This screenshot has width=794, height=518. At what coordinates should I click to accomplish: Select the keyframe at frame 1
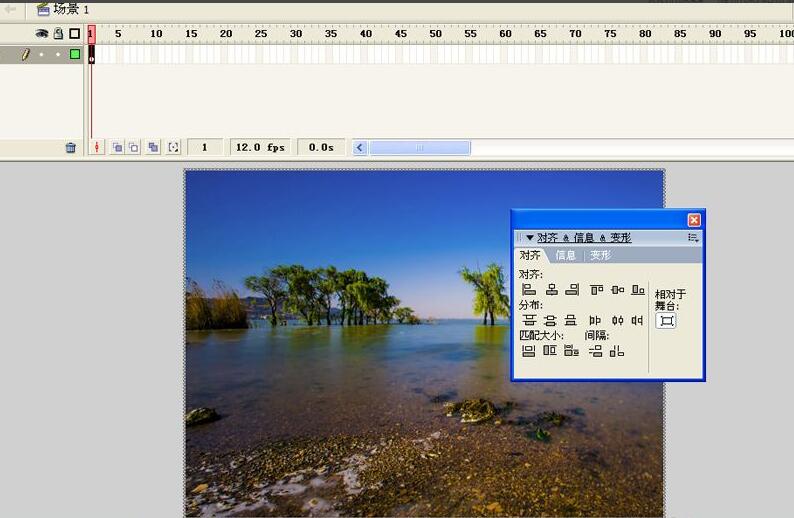click(92, 54)
